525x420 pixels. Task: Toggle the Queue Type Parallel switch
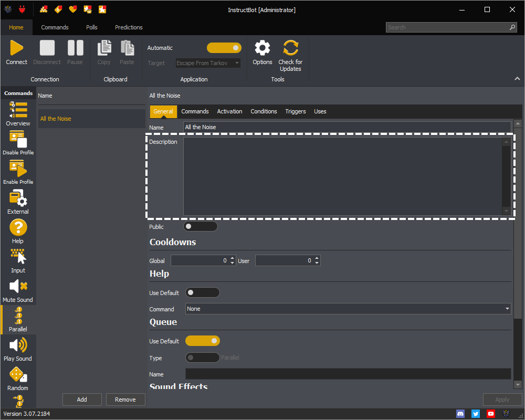202,358
